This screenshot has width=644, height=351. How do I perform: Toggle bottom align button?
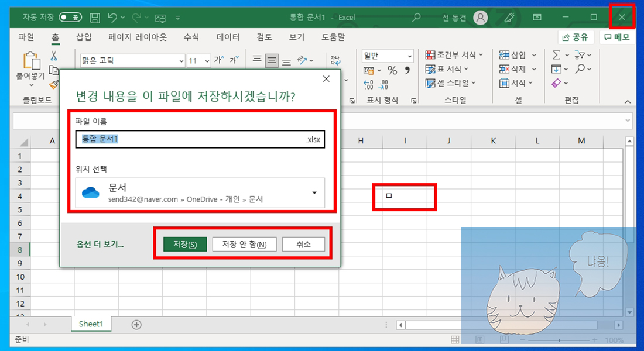tap(287, 61)
